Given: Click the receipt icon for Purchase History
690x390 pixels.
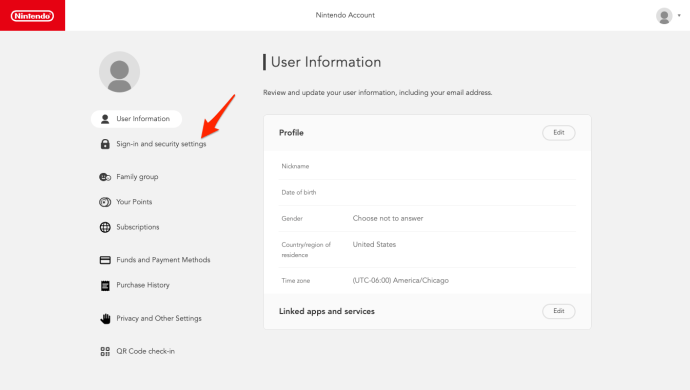Looking at the screenshot, I should pyautogui.click(x=105, y=286).
